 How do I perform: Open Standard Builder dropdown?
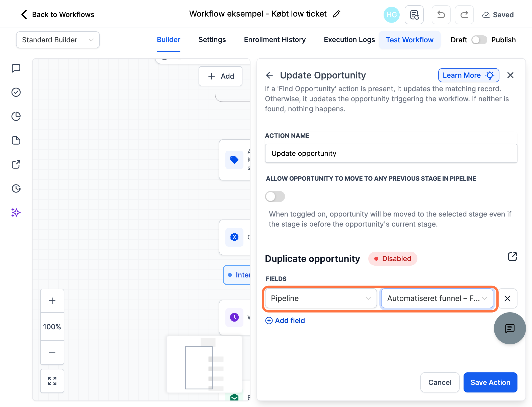(x=58, y=40)
